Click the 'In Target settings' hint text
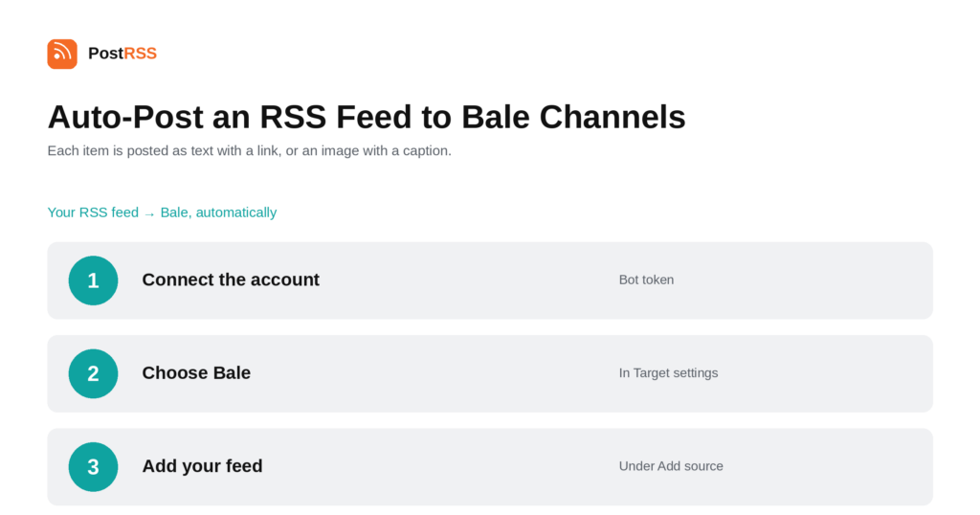This screenshot has height=515, width=980. 668,372
